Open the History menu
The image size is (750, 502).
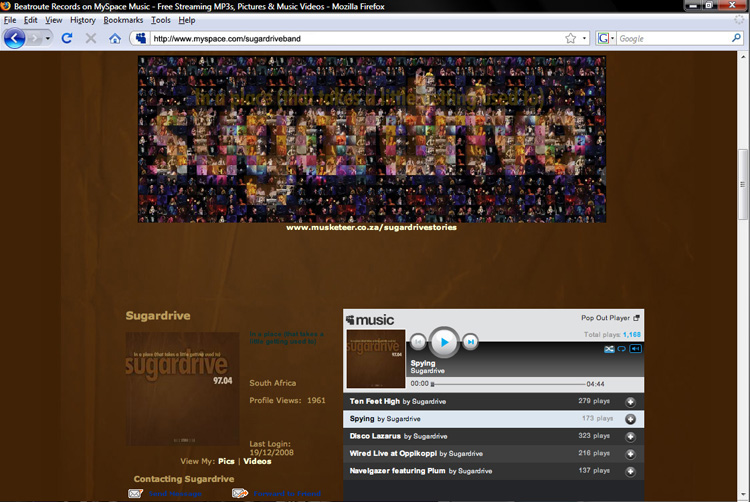[x=83, y=20]
